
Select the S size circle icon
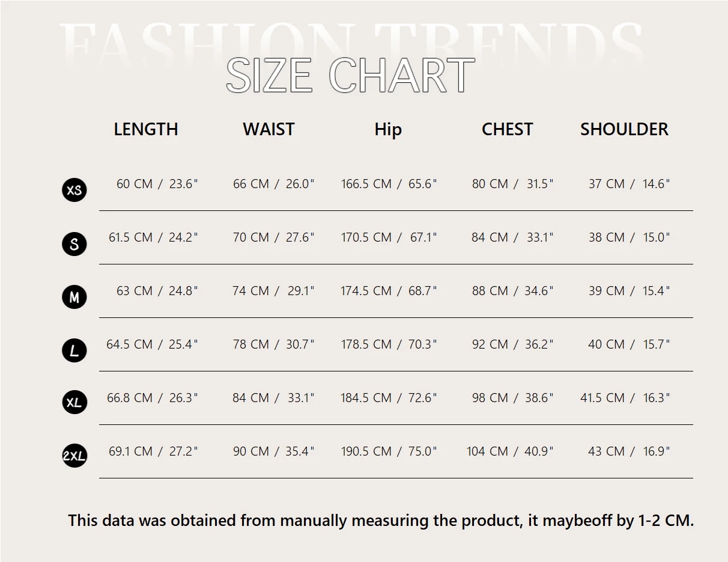[74, 244]
